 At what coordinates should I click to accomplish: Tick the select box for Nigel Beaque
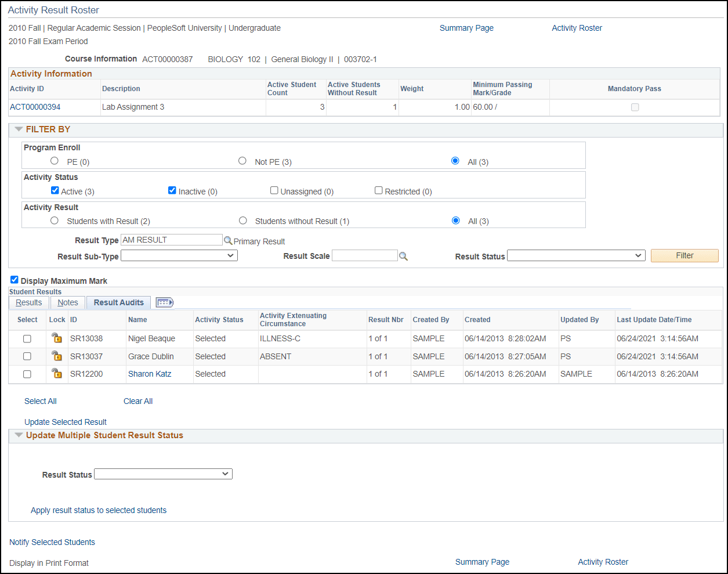pos(27,339)
